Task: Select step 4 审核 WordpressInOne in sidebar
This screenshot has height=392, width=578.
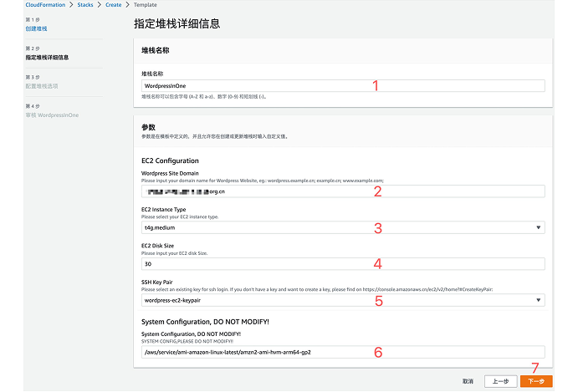Action: 54,115
